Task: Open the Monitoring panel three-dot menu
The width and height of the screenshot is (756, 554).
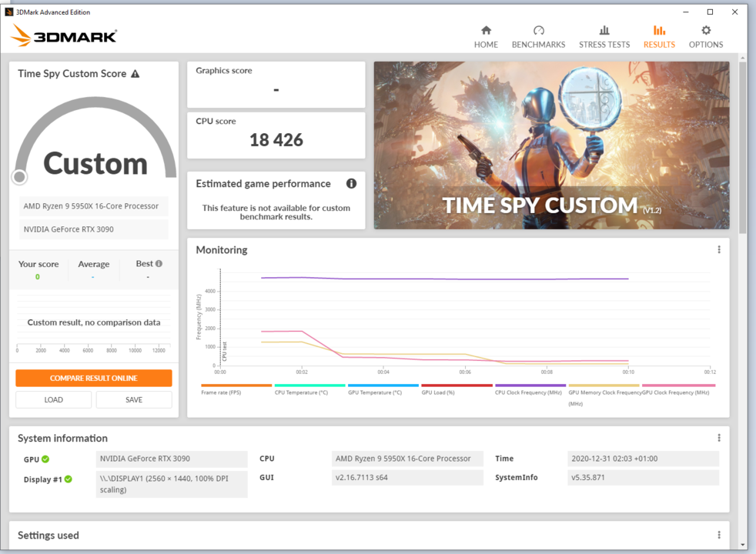Action: pos(719,249)
